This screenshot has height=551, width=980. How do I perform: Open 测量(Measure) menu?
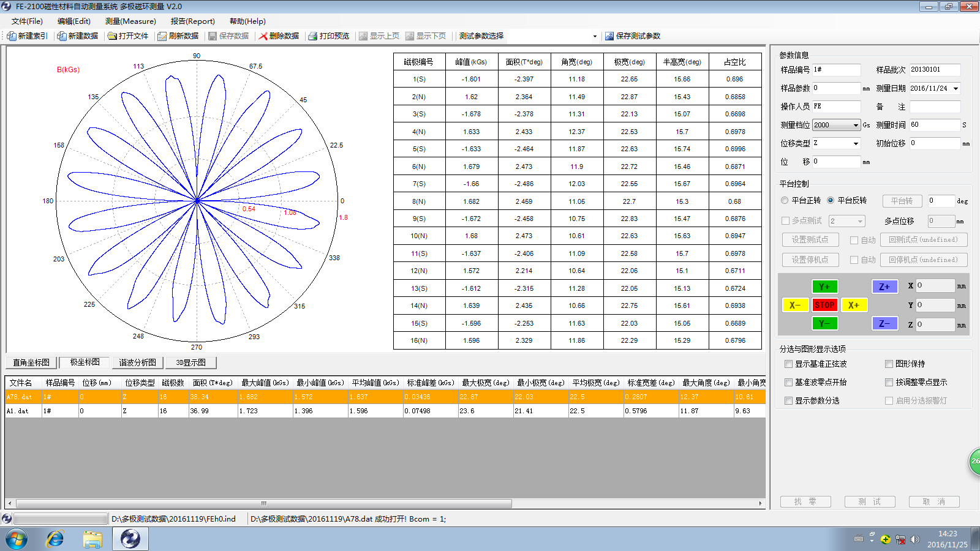[x=130, y=21]
